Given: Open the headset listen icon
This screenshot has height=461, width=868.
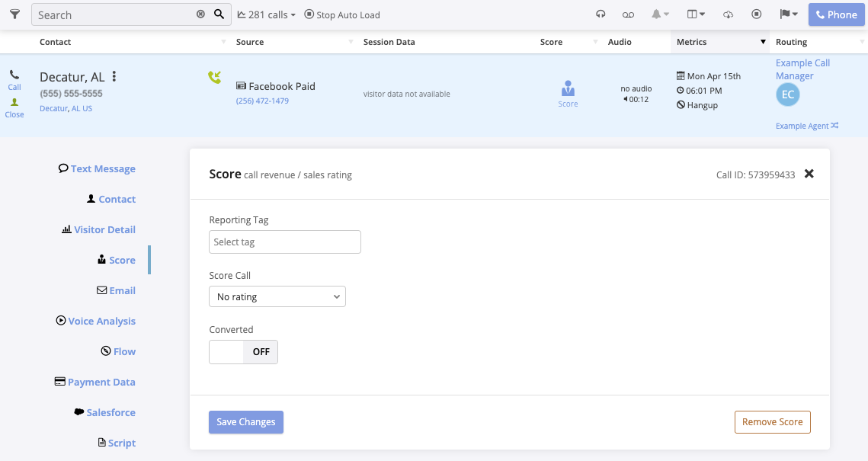Looking at the screenshot, I should 601,14.
